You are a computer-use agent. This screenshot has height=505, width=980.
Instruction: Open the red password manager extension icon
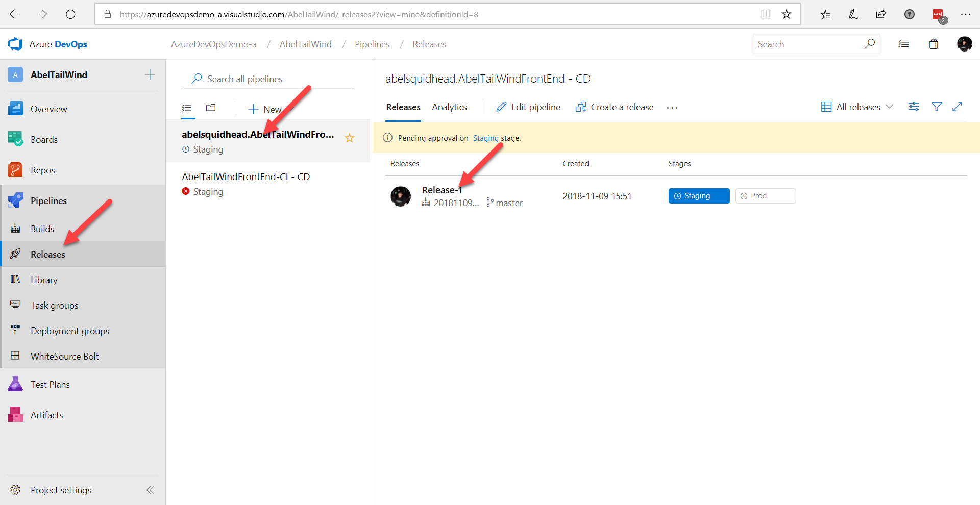938,15
